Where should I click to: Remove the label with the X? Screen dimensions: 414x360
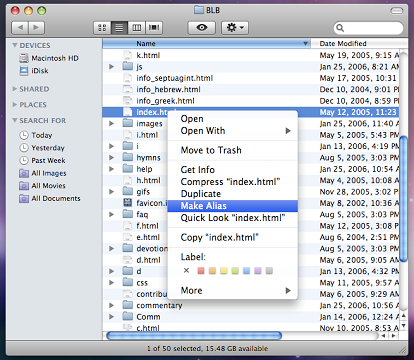(x=186, y=271)
